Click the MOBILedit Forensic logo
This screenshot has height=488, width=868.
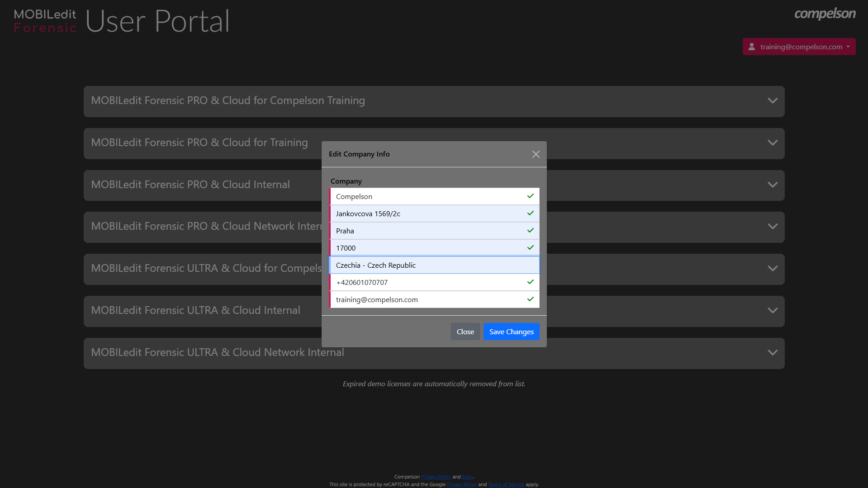(45, 21)
